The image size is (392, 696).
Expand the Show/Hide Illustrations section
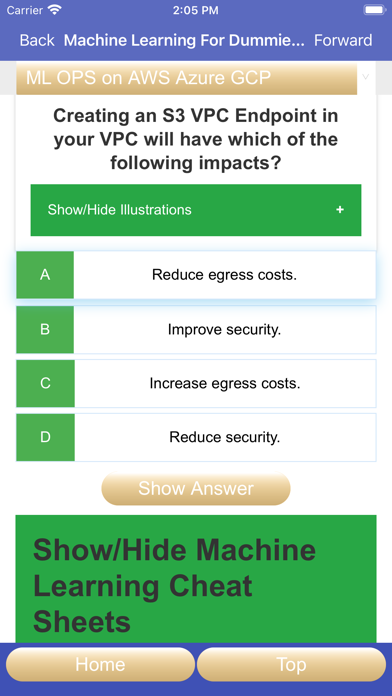tap(196, 210)
